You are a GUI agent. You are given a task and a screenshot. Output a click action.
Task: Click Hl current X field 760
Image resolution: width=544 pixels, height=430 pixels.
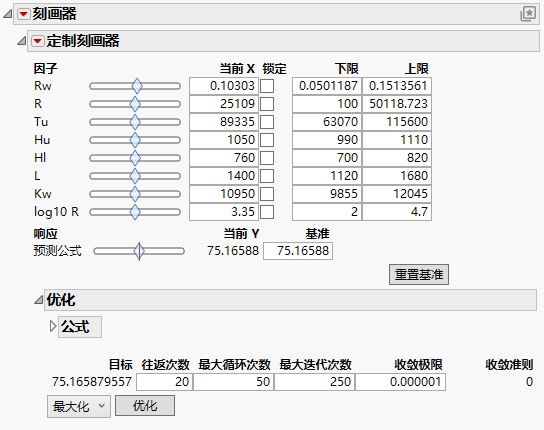pyautogui.click(x=224, y=158)
